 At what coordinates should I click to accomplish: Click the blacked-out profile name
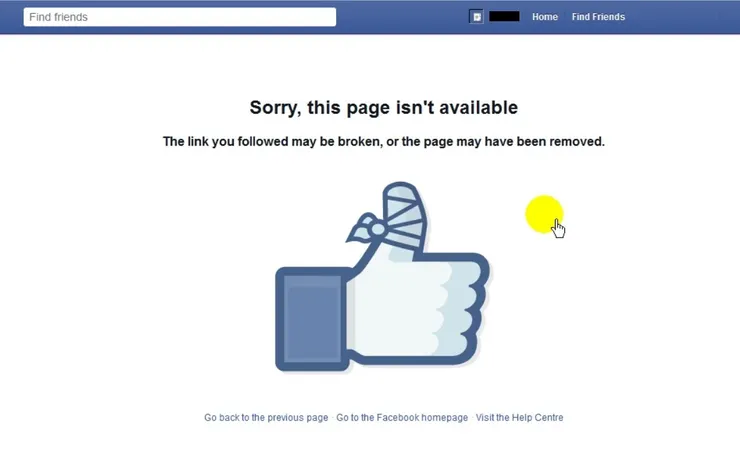click(504, 17)
